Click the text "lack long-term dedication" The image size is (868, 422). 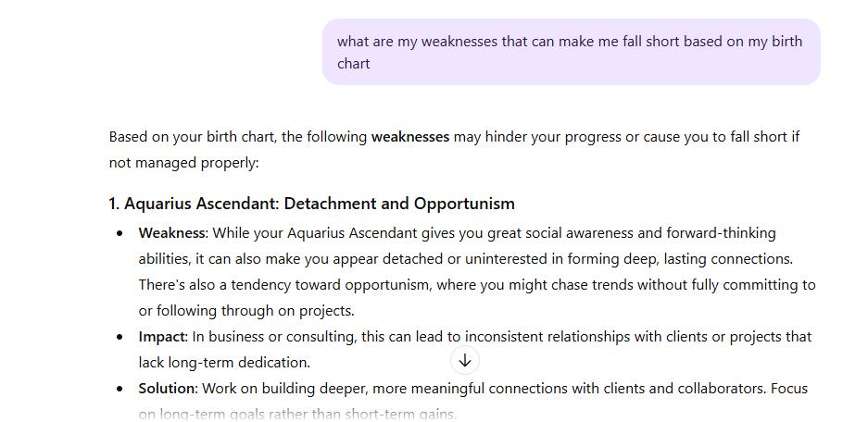tap(224, 363)
